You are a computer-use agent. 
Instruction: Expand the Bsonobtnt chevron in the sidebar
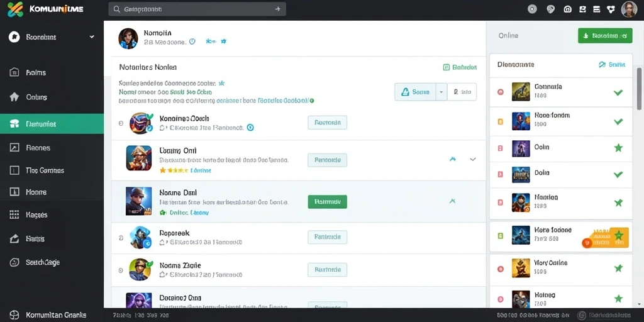pyautogui.click(x=92, y=37)
